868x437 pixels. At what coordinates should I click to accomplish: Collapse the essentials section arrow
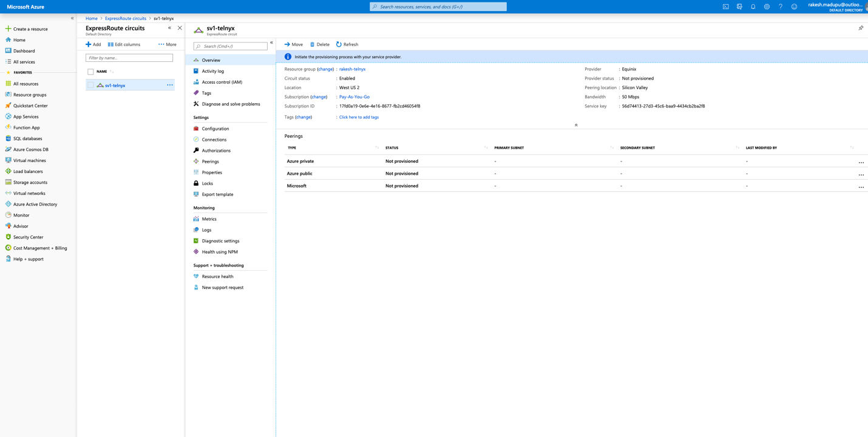(576, 125)
